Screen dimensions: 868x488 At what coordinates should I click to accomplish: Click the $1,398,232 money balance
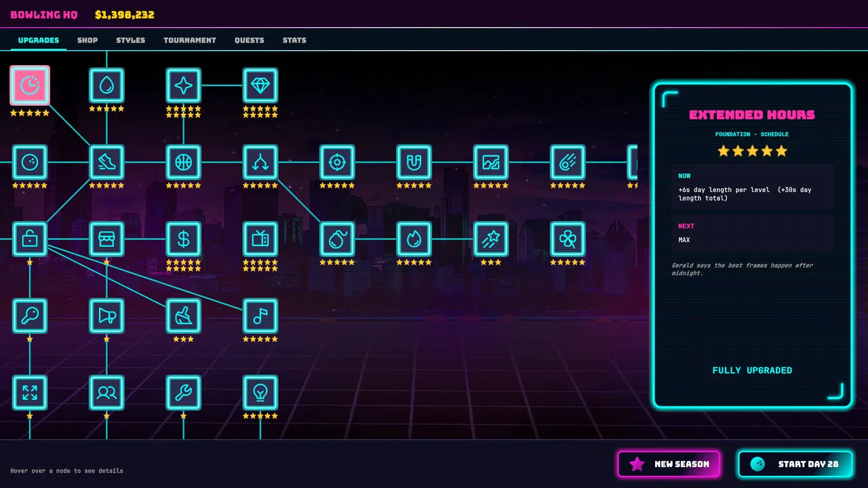click(x=125, y=14)
